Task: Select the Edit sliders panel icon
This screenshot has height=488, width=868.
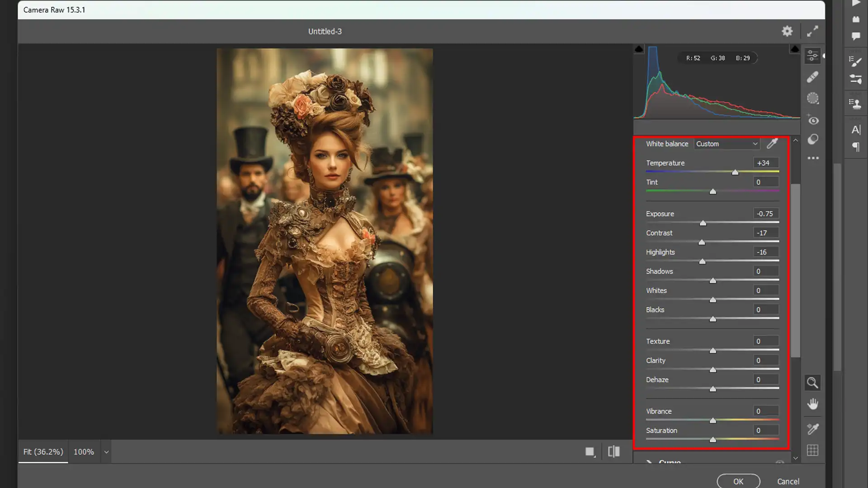Action: [812, 56]
